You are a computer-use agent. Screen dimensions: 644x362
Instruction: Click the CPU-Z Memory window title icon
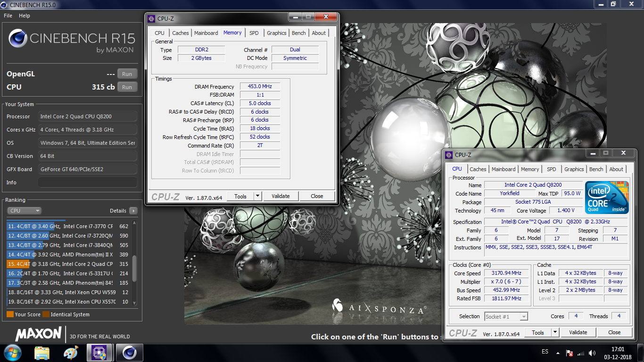click(151, 19)
